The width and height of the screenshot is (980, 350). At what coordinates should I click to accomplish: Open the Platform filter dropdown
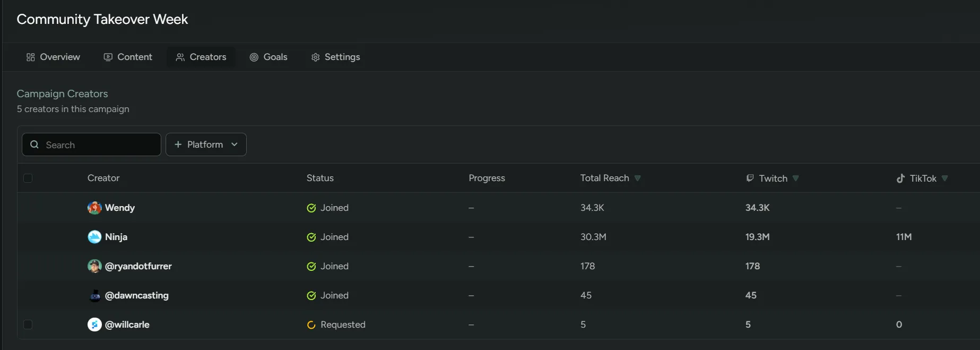(x=206, y=144)
